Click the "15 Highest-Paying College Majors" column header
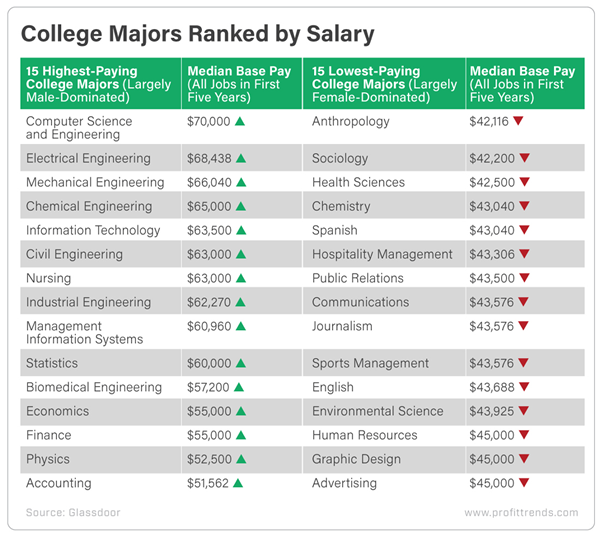This screenshot has width=600, height=536. coord(98,84)
